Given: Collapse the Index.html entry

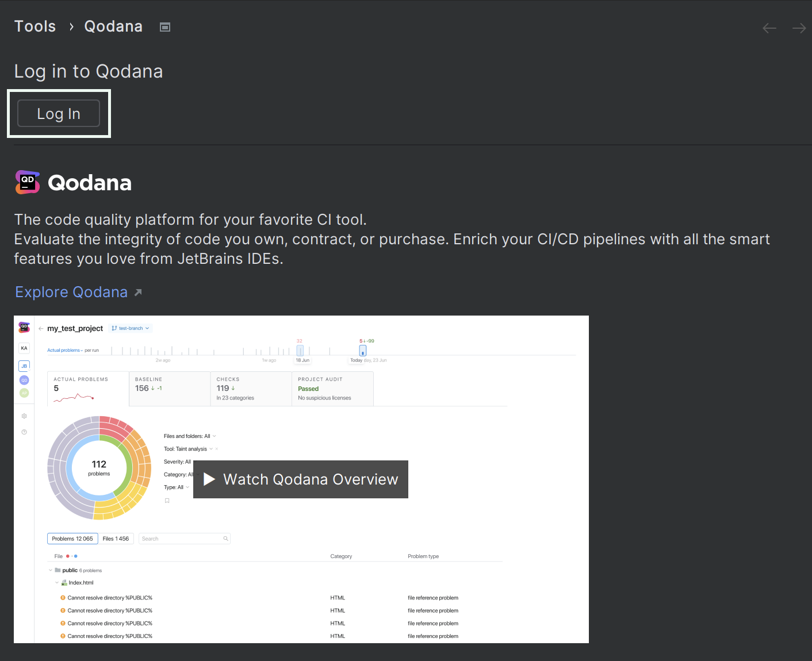Looking at the screenshot, I should point(58,582).
